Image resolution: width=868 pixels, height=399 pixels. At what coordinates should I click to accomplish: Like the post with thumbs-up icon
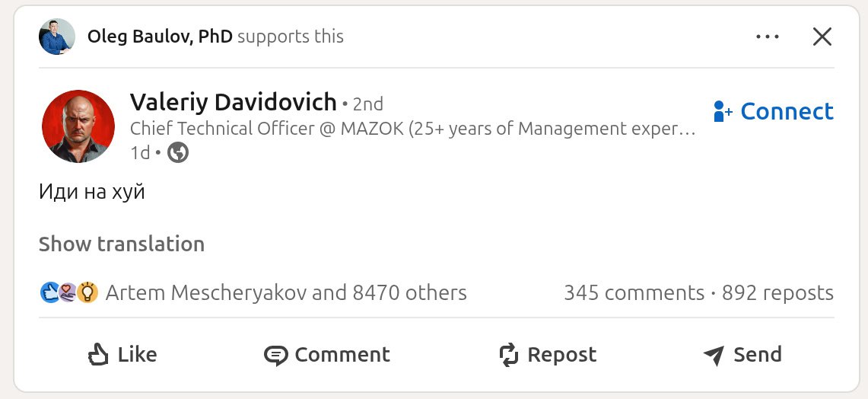(x=100, y=355)
